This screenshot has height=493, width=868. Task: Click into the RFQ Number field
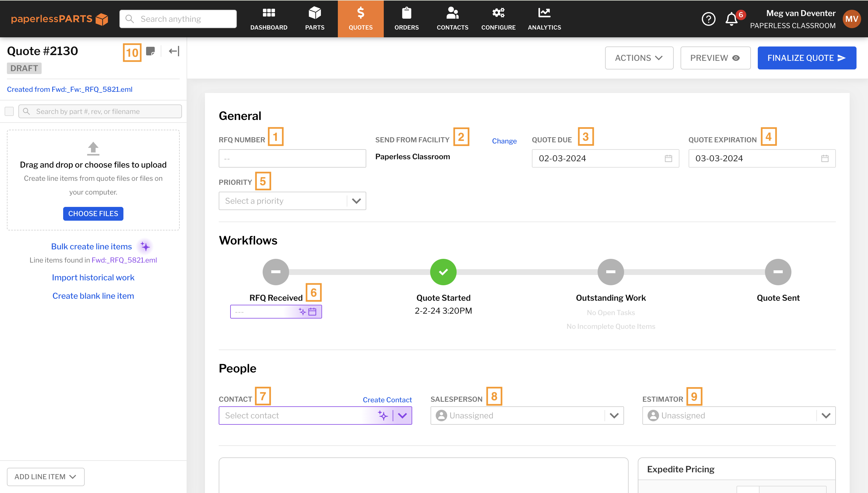(292, 158)
